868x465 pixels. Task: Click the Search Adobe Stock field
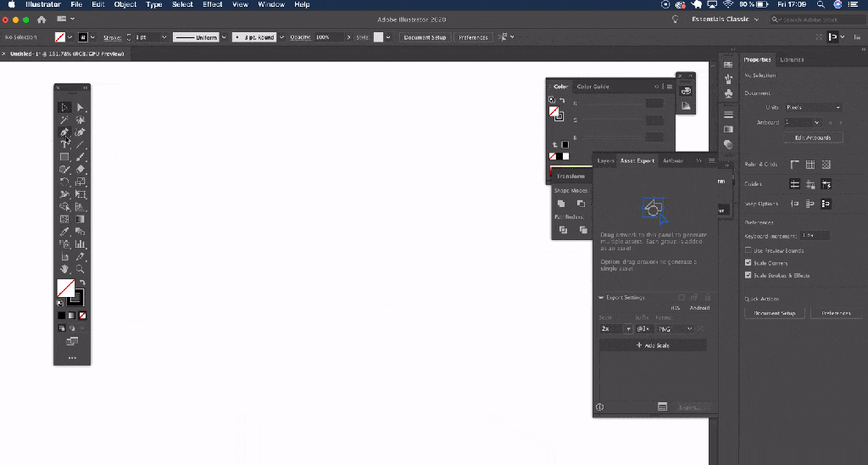point(817,20)
